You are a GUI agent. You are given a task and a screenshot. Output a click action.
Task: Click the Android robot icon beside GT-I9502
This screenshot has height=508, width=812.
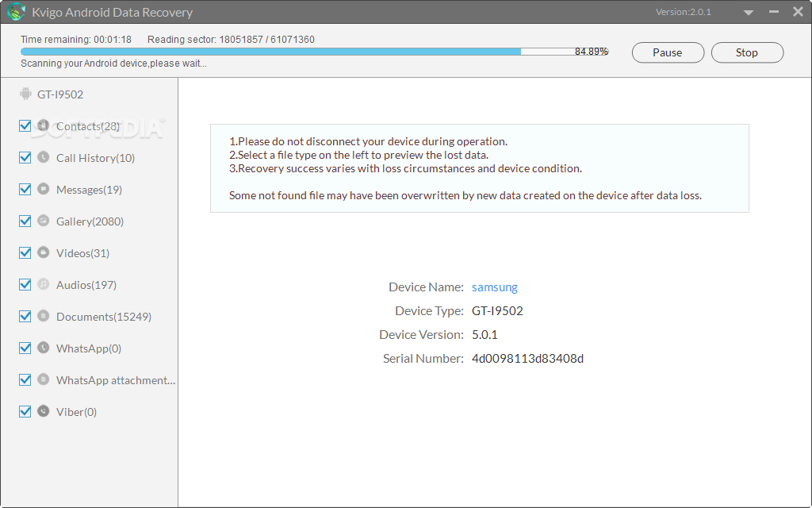25,94
